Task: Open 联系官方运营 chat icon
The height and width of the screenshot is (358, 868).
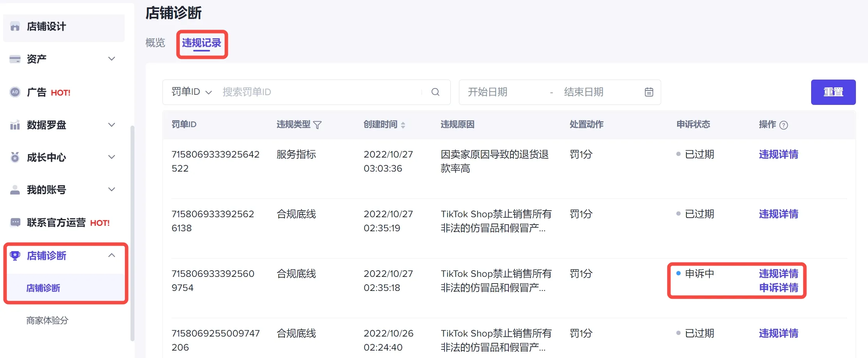Action: [x=15, y=222]
